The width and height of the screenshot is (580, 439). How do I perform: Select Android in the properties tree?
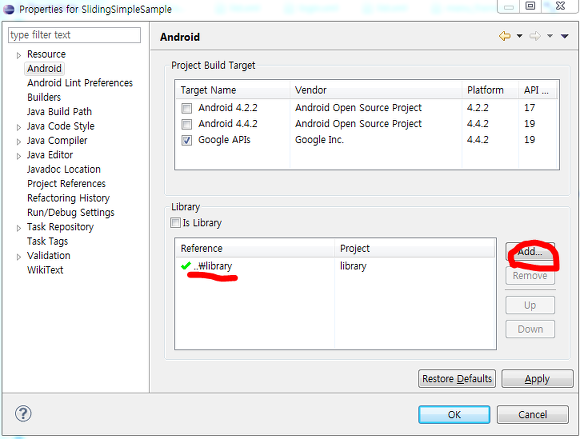click(x=44, y=68)
